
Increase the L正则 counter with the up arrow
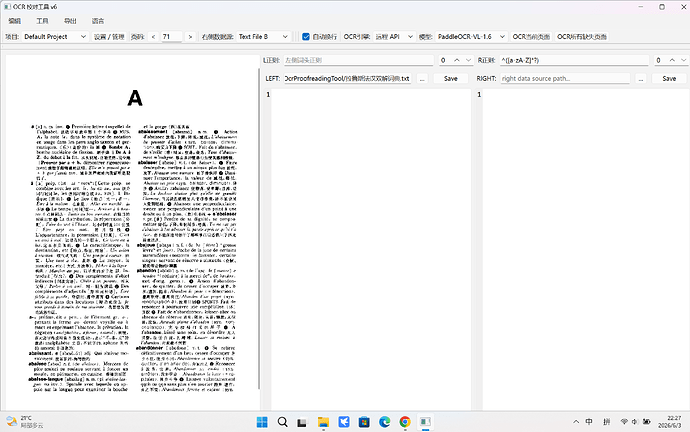[x=457, y=60]
